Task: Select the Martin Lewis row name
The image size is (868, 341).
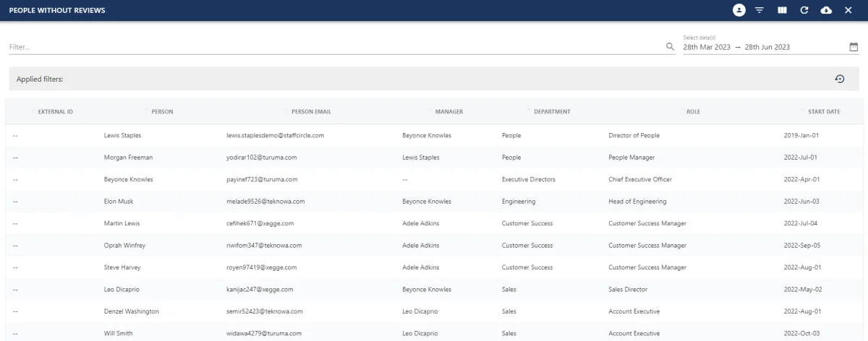Action: pyautogui.click(x=122, y=223)
